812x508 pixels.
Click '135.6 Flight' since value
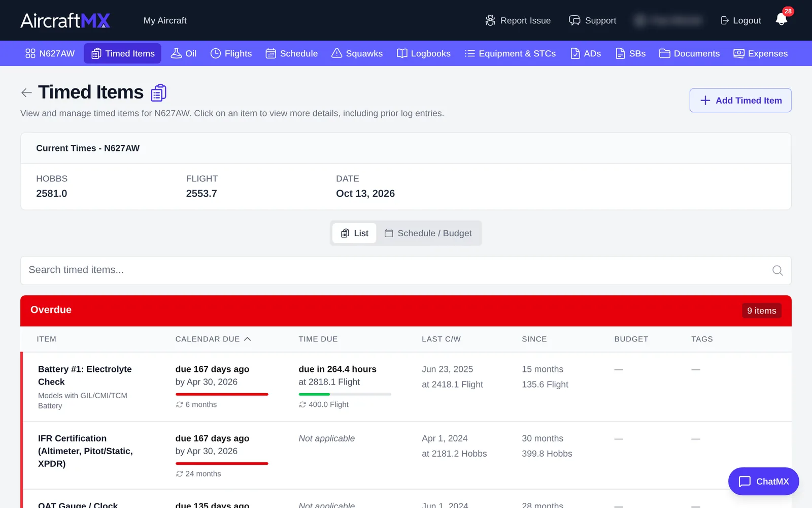(x=545, y=385)
